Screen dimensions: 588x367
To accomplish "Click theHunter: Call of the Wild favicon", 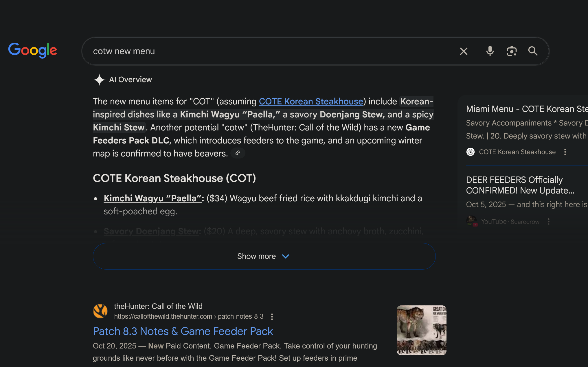I will pos(100,311).
